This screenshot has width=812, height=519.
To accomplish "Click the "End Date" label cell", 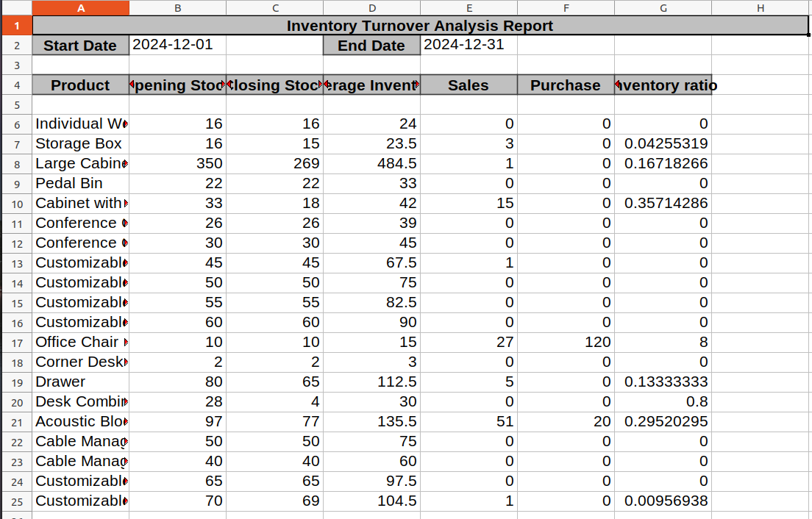I will [372, 46].
